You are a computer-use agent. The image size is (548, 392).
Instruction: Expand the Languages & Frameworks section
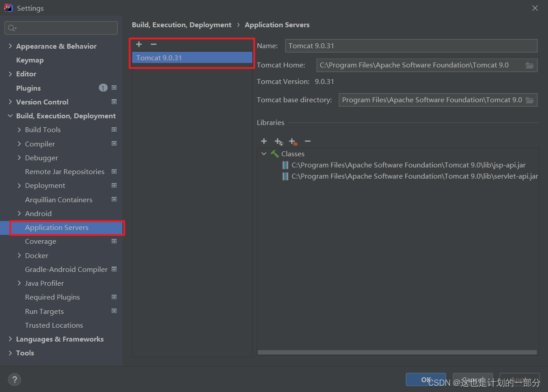click(10, 339)
